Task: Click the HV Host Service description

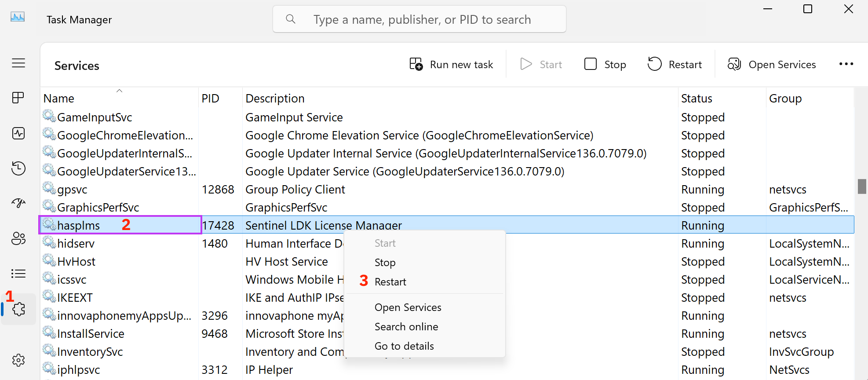Action: (286, 262)
